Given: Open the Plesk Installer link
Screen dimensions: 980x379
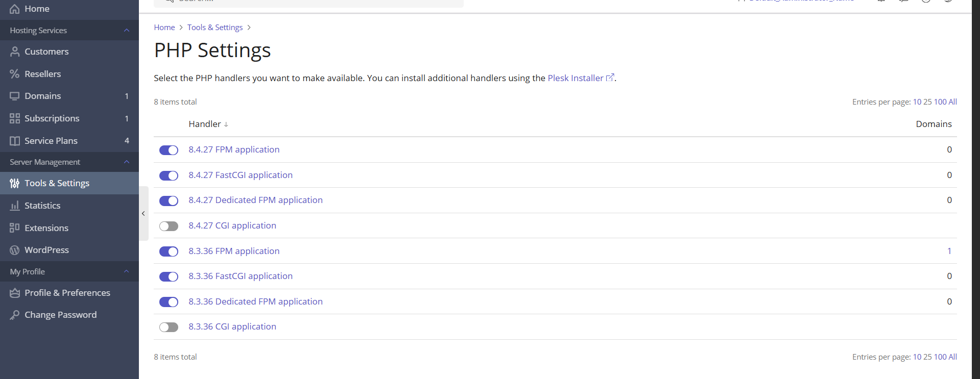Looking at the screenshot, I should tap(576, 78).
